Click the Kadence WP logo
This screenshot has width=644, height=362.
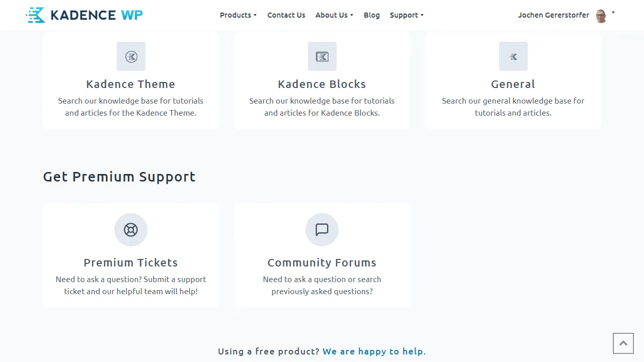click(84, 15)
